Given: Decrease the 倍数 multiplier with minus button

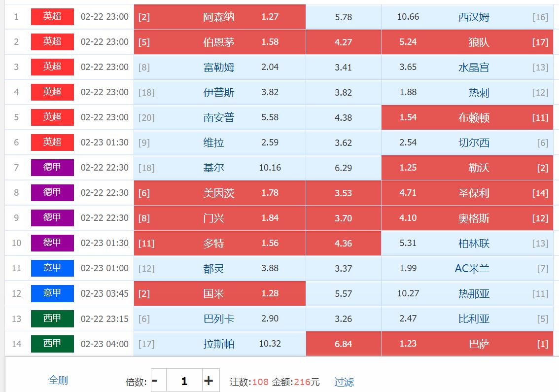Looking at the screenshot, I should (x=159, y=381).
